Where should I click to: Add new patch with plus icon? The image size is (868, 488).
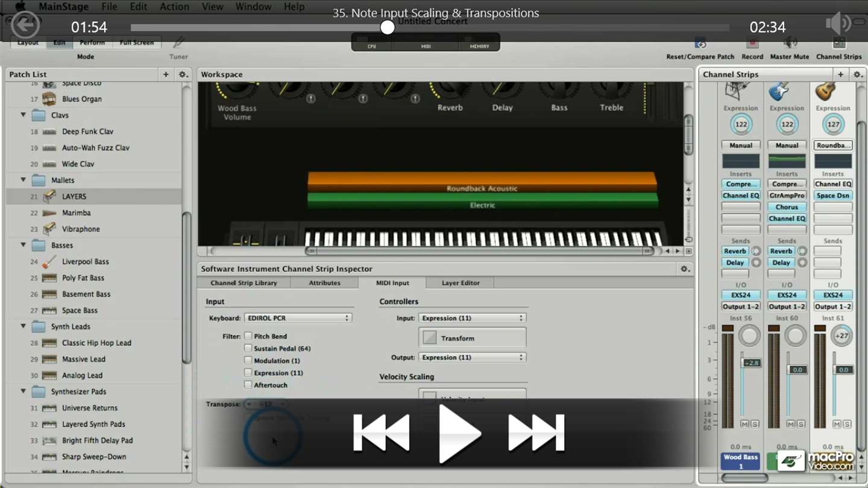click(x=166, y=74)
